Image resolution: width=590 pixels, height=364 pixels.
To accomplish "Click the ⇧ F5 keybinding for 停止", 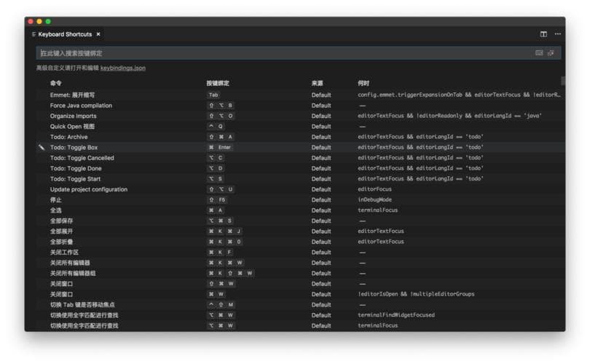I will tap(218, 200).
